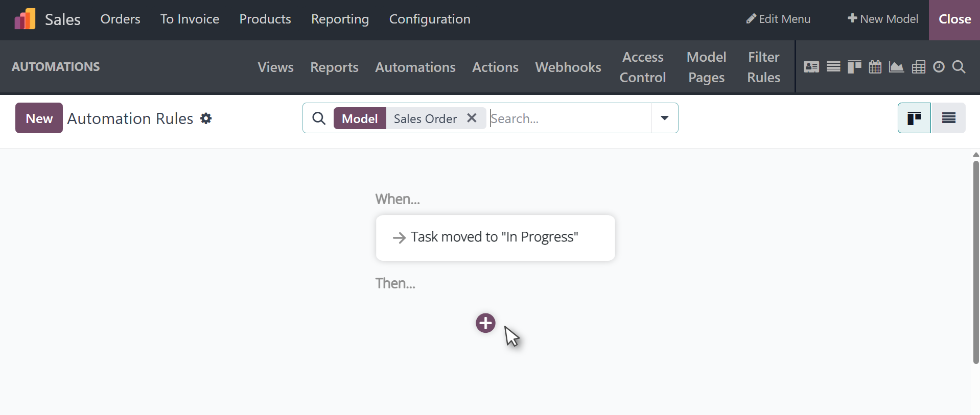Open the form view editor icon
Image resolution: width=980 pixels, height=415 pixels.
811,67
